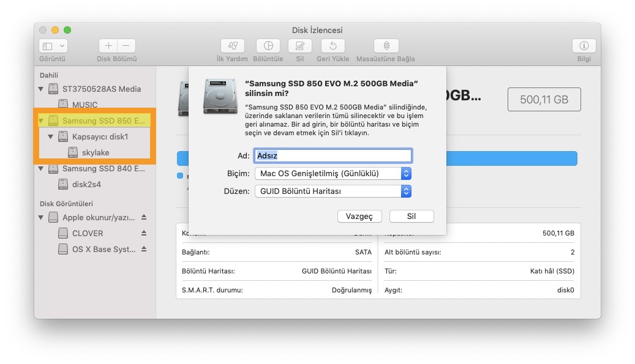Select the skylake volume in sidebar
Viewport: 635px width, 364px height.
pyautogui.click(x=91, y=152)
